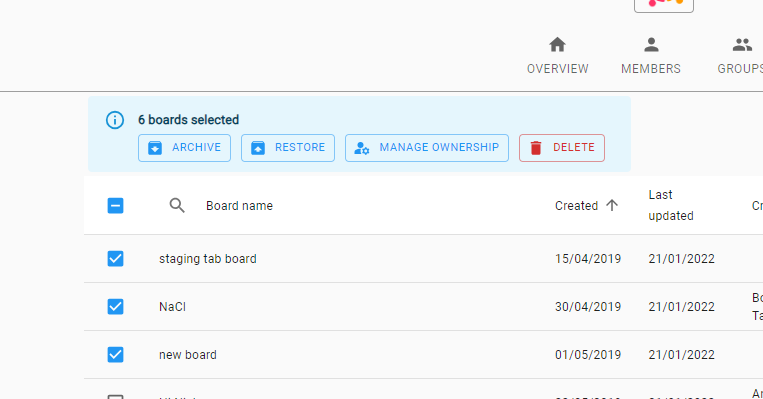Click the restore box icon
Viewport: 763px width, 399px height.
258,148
